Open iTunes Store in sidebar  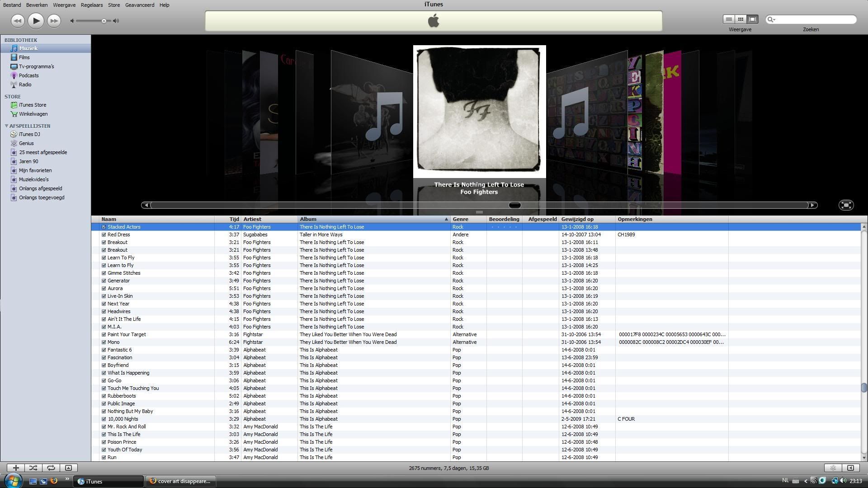(33, 105)
